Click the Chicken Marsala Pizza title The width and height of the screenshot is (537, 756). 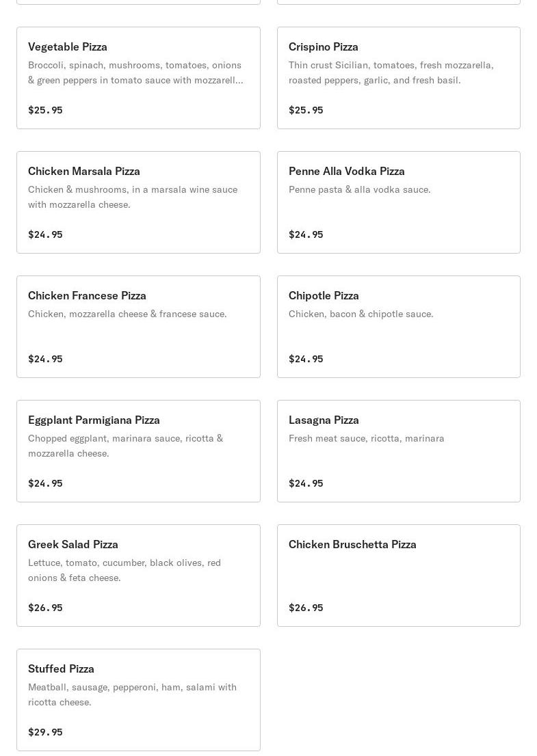(x=84, y=171)
